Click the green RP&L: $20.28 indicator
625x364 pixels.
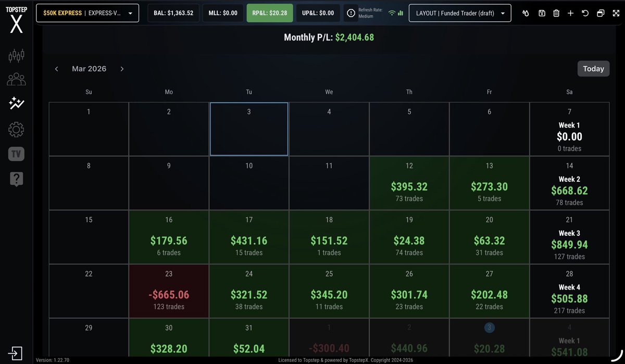(270, 13)
